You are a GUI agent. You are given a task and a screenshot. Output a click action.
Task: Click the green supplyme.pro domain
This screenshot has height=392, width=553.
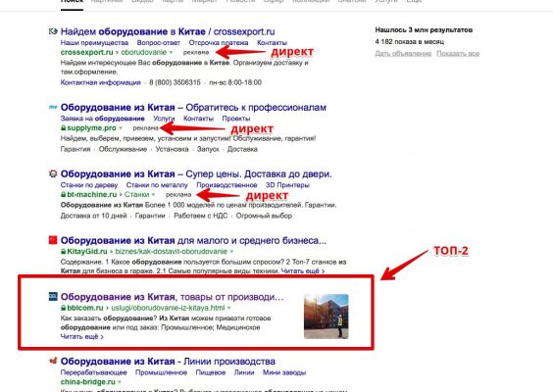point(91,128)
